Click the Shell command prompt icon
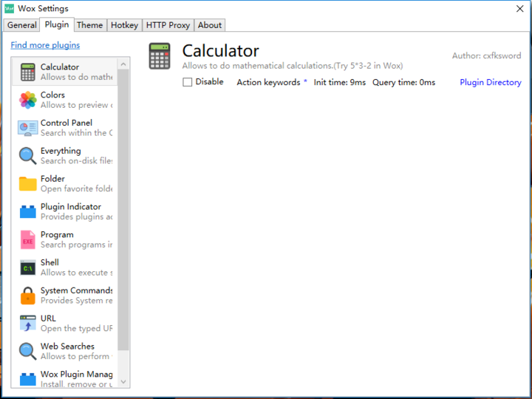This screenshot has height=399, width=532. (x=28, y=268)
